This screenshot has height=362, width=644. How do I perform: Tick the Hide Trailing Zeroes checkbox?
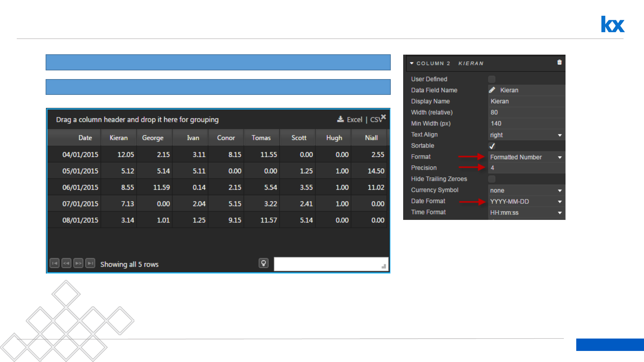[492, 179]
